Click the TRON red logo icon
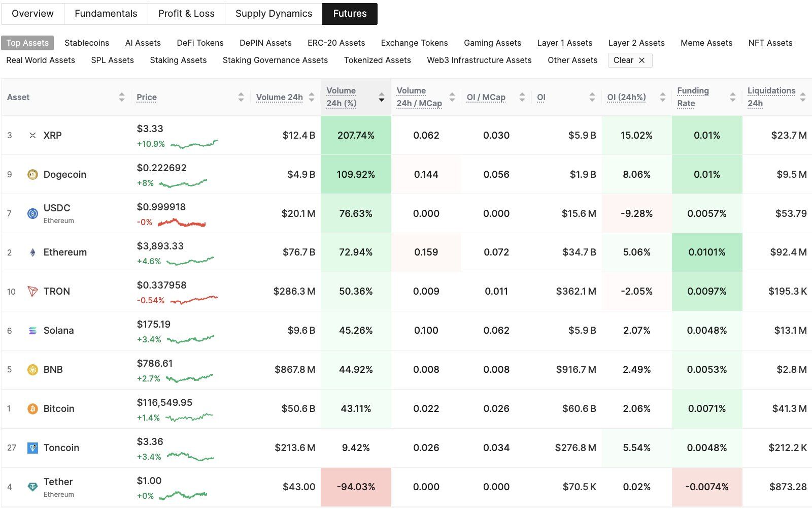812x509 pixels. (x=32, y=291)
